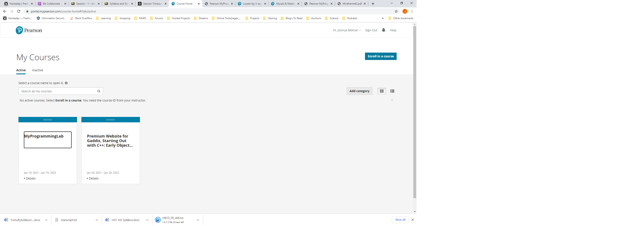The height and width of the screenshot is (226, 644).
Task: Open the Joshua Belmar account dropdown
Action: click(347, 30)
